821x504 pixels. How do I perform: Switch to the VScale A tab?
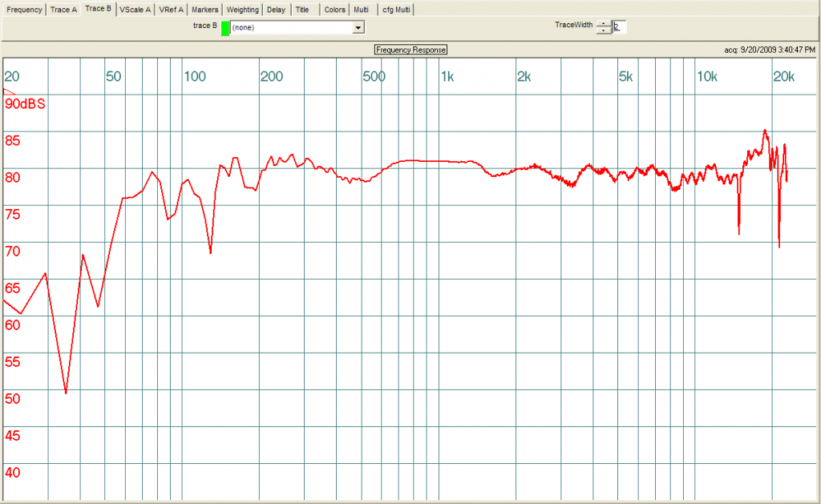click(135, 9)
